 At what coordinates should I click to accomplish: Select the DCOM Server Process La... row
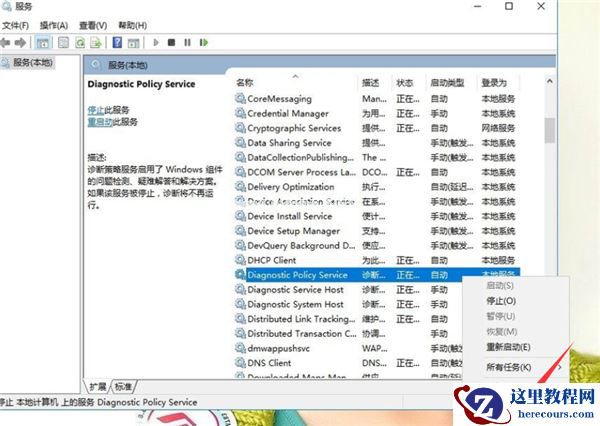[x=375, y=172]
